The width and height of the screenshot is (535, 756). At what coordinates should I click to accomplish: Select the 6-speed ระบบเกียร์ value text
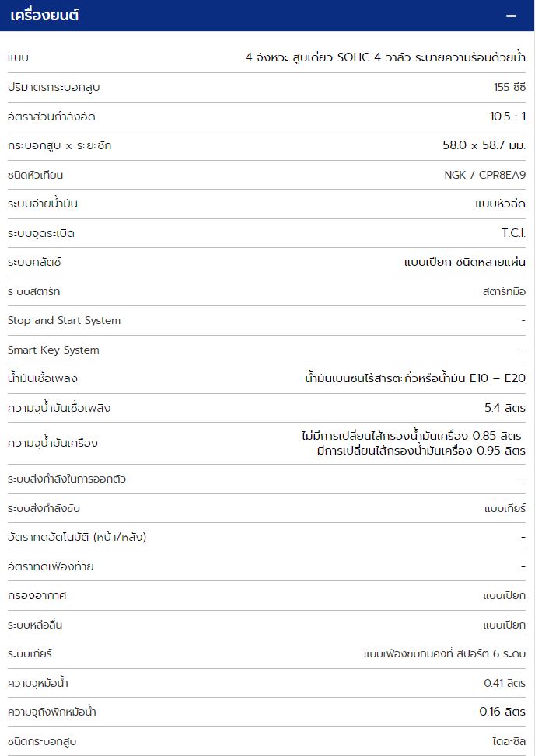[x=445, y=654]
